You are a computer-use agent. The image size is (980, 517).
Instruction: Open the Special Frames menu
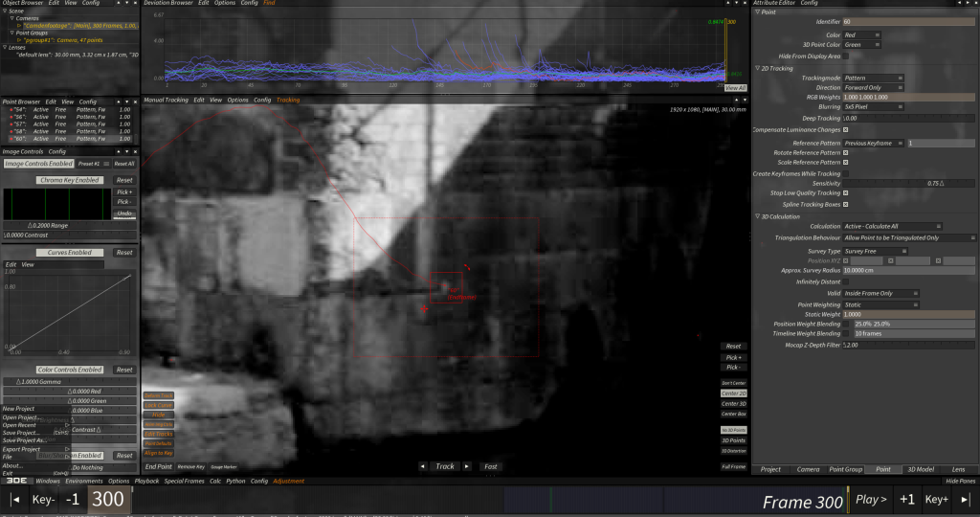(x=184, y=482)
